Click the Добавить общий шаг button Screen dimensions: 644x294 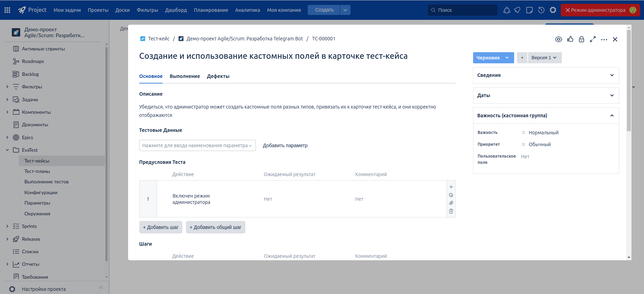[215, 227]
